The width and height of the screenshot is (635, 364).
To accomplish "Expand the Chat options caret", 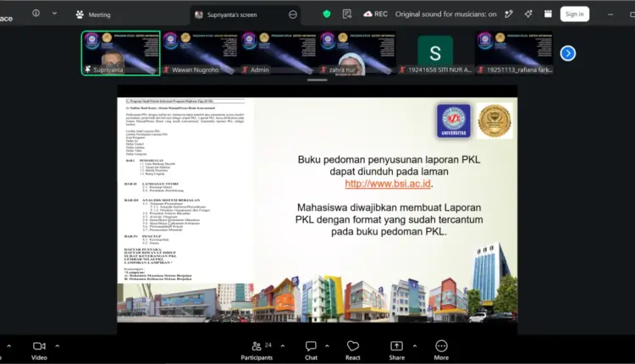I will tap(327, 346).
